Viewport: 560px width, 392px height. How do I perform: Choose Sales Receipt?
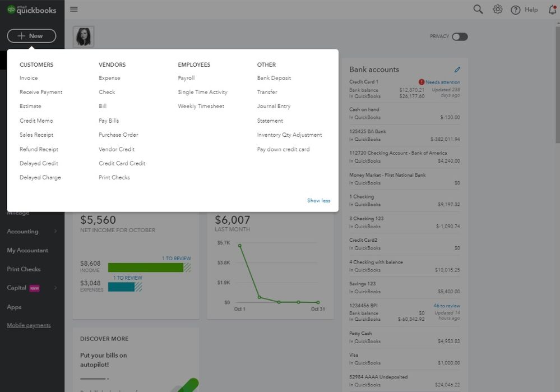(36, 135)
